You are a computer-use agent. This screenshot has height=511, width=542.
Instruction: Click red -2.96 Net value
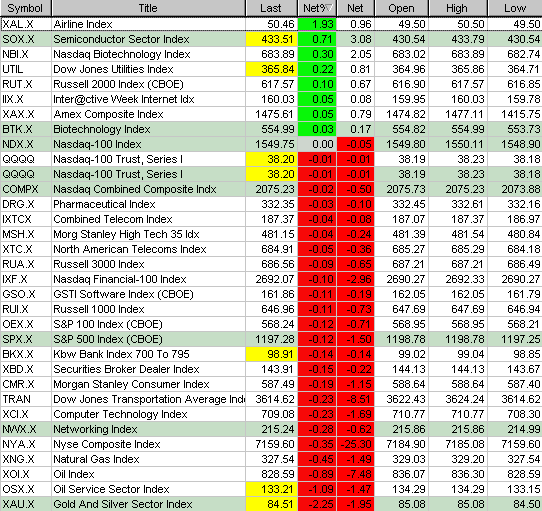coord(356,279)
